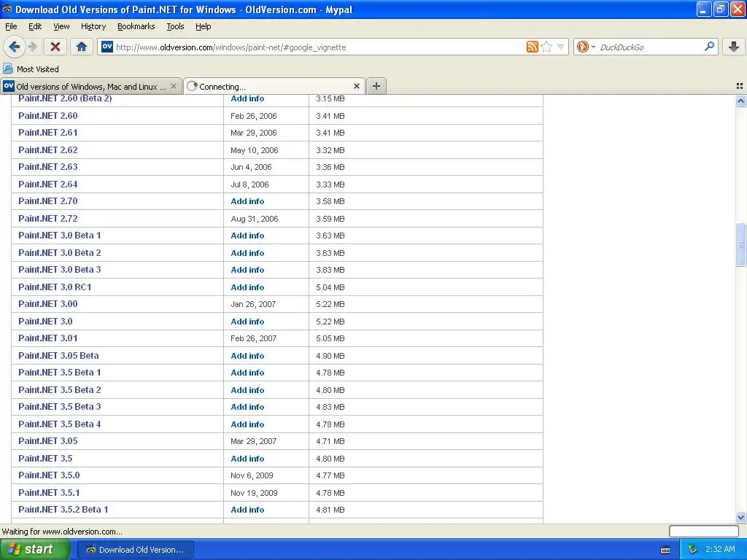Open the Windows start button

[x=35, y=549]
